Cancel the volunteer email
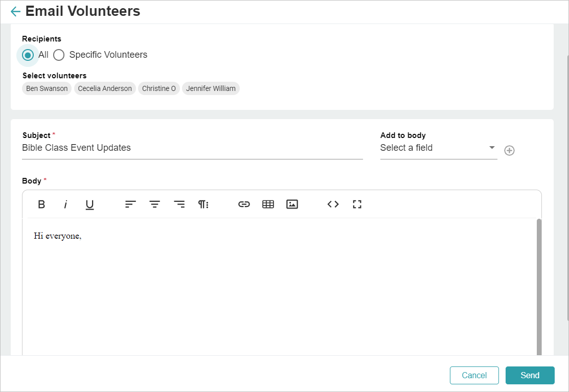The width and height of the screenshot is (569, 392). 474,375
